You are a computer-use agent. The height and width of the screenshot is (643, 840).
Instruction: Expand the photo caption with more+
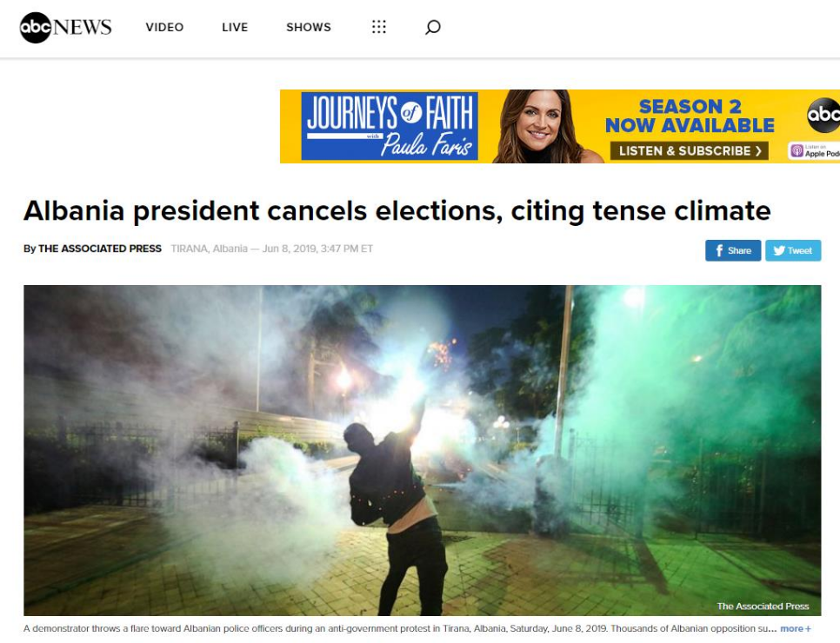(x=796, y=628)
